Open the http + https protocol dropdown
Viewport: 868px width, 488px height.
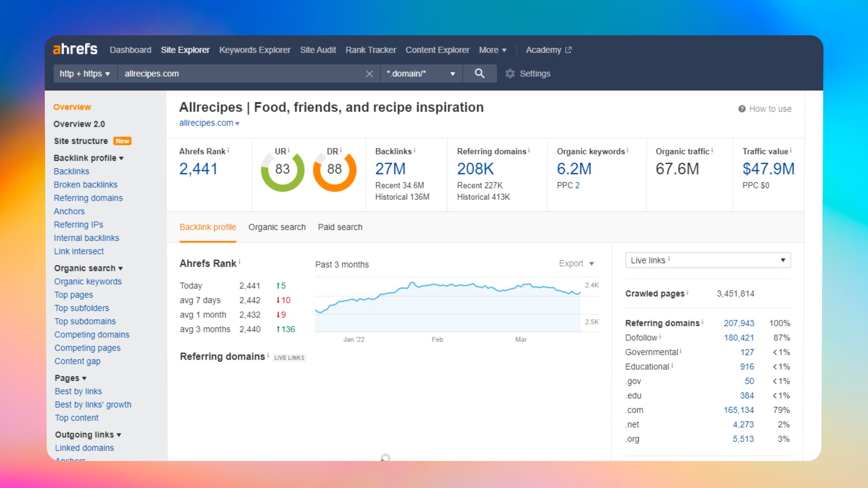click(85, 74)
